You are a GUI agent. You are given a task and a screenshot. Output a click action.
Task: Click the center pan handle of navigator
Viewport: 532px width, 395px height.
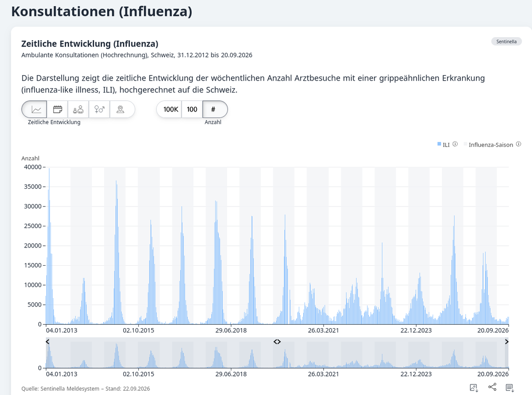pyautogui.click(x=277, y=341)
